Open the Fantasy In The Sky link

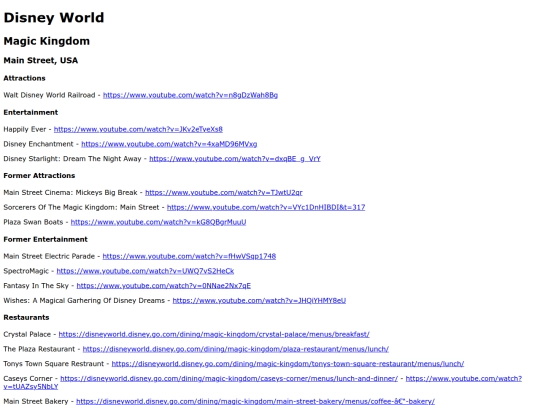[x=164, y=286]
